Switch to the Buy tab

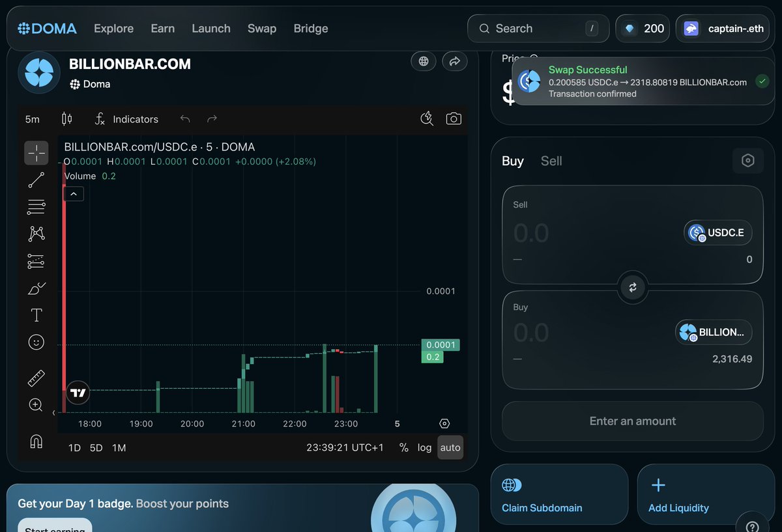click(513, 161)
